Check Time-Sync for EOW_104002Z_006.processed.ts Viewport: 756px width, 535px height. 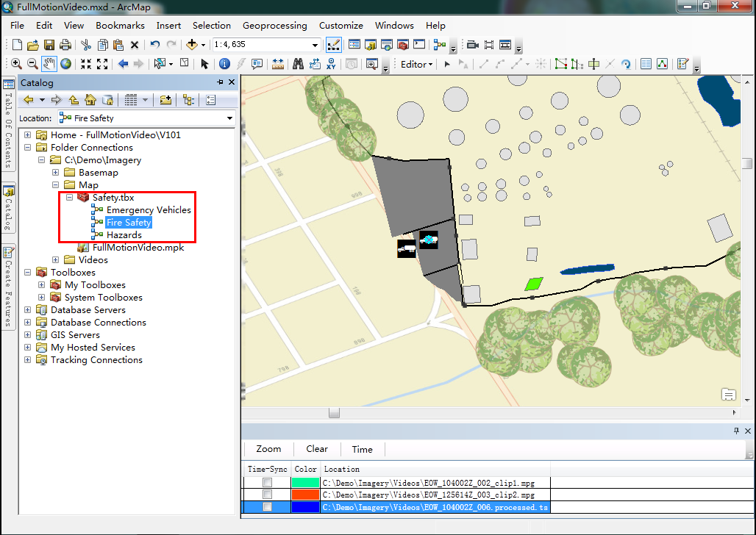click(x=267, y=507)
